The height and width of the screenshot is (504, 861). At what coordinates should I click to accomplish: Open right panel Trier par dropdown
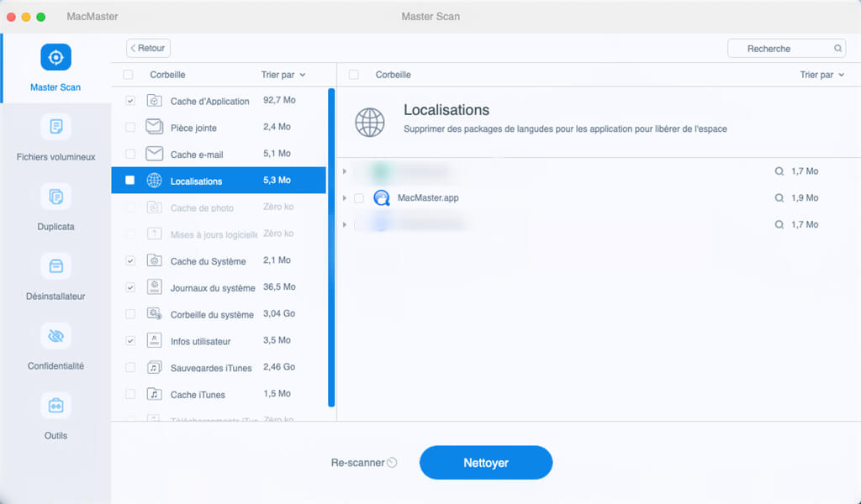[x=821, y=75]
